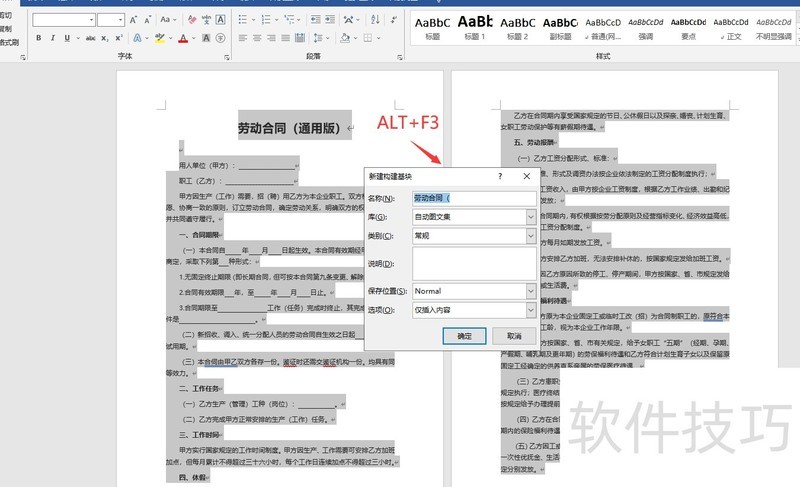Apply the yellow text highlight color
This screenshot has width=800, height=487.
[160, 38]
